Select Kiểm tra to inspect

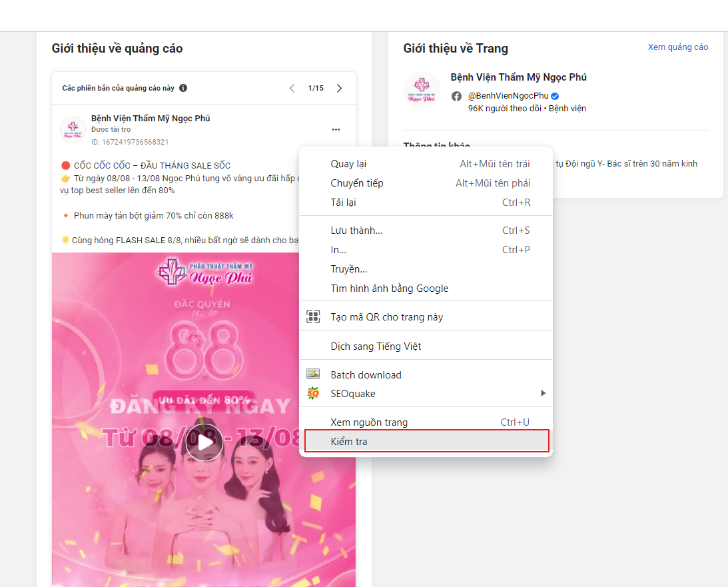pyautogui.click(x=427, y=441)
